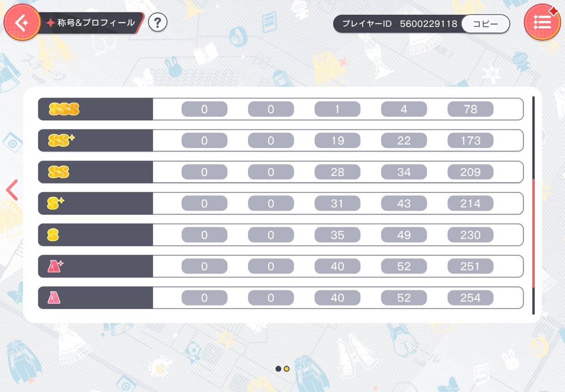Click the value 230 in S row

[x=470, y=235]
